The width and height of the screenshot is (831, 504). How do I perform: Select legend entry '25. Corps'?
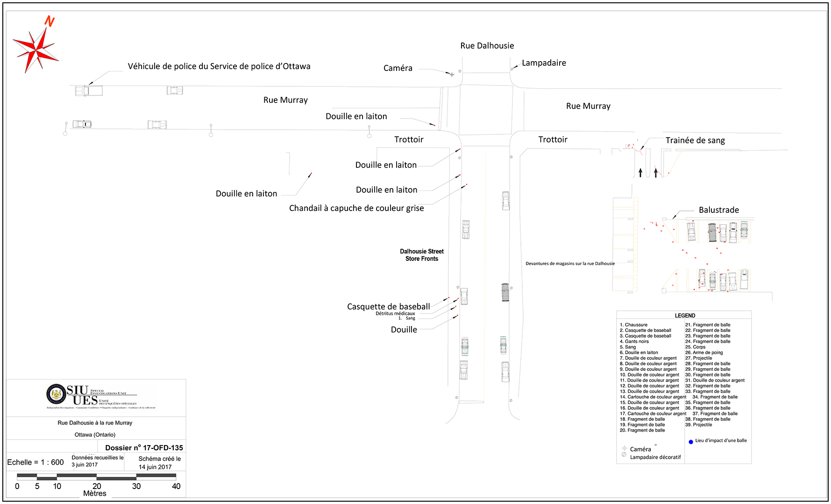(x=695, y=347)
